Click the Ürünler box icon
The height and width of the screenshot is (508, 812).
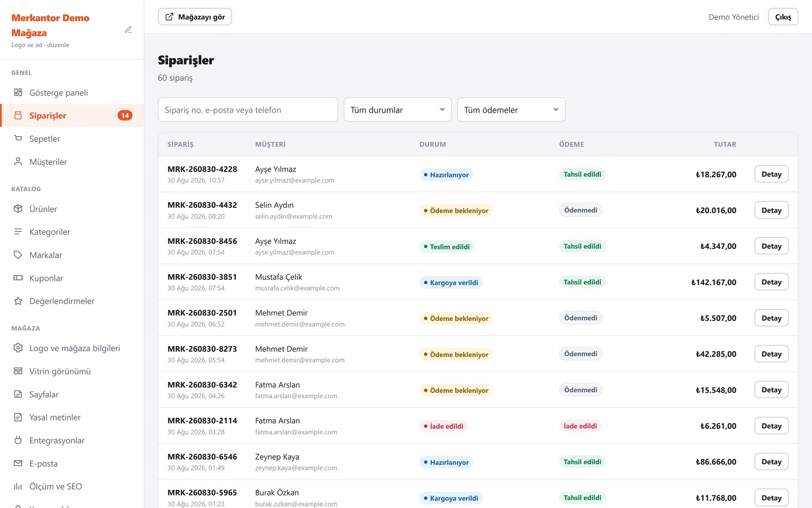point(18,209)
